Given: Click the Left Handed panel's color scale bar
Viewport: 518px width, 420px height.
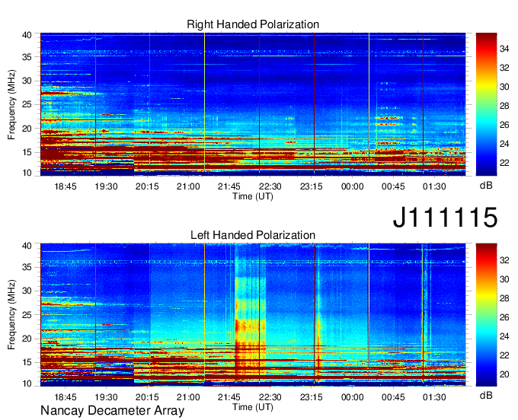Looking at the screenshot, I should (x=486, y=315).
